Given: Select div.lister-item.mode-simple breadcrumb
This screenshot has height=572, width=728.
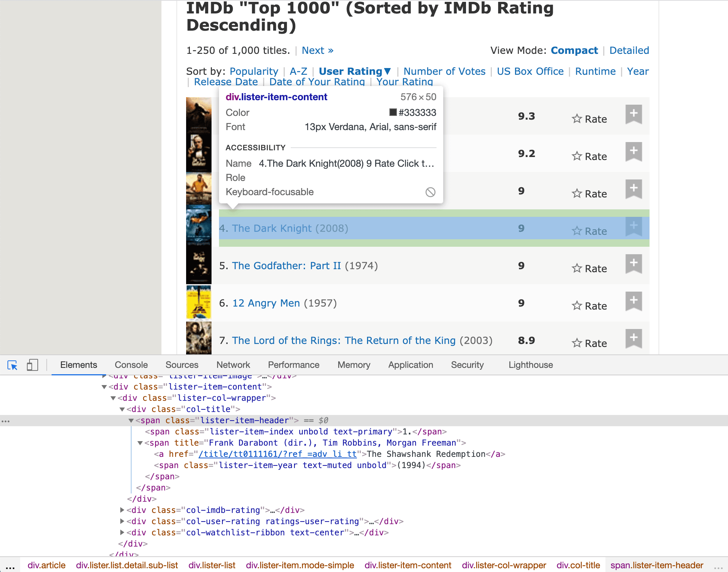Looking at the screenshot, I should pos(300,565).
